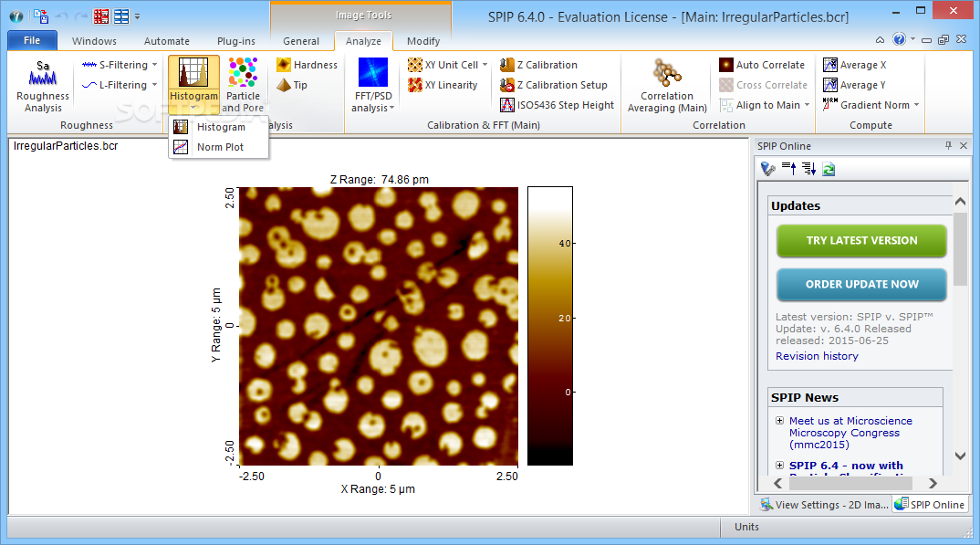Screen dimensions: 980x545
Task: Click Cross Correlate
Action: coord(763,85)
